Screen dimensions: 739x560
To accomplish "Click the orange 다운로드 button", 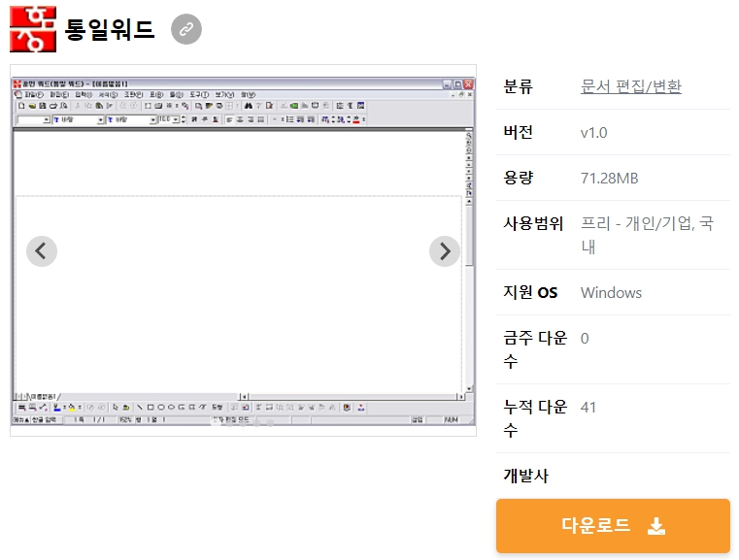I will click(613, 526).
